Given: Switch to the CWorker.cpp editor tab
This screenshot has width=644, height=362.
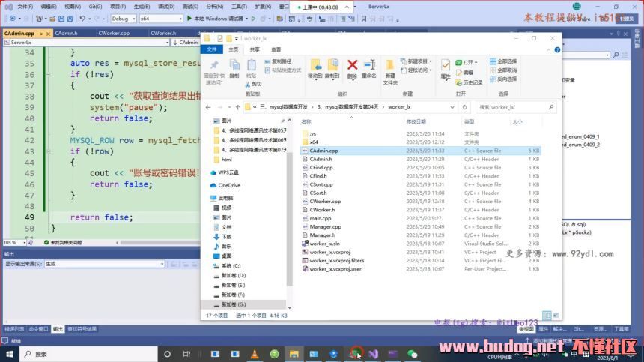Looking at the screenshot, I should [x=114, y=33].
